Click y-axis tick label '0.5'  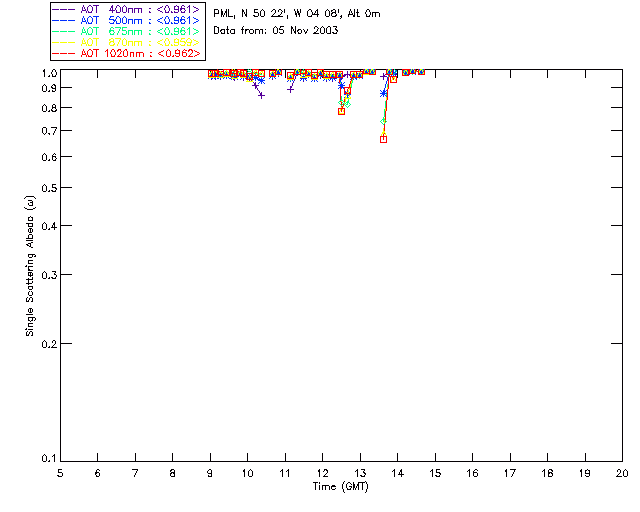coord(49,188)
